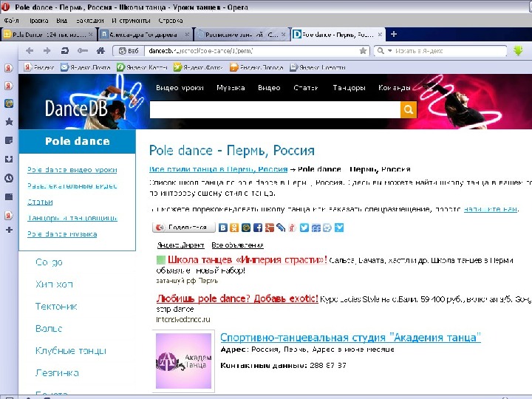This screenshot has width=532, height=399.
Task: Open the Notes panel in the sidebar
Action: coord(9,140)
